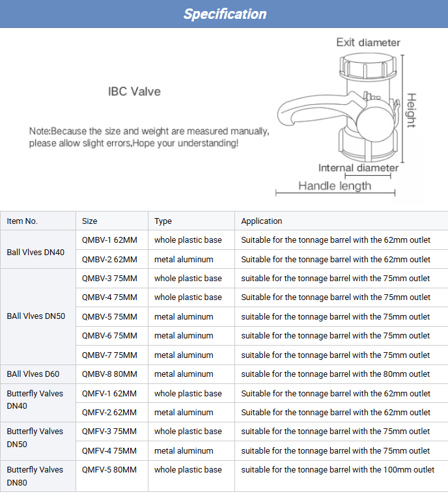Click the Internal diameter label

pos(358,168)
